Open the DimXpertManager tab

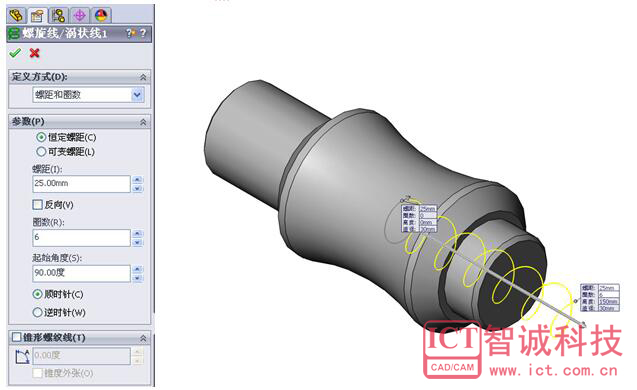click(x=80, y=16)
